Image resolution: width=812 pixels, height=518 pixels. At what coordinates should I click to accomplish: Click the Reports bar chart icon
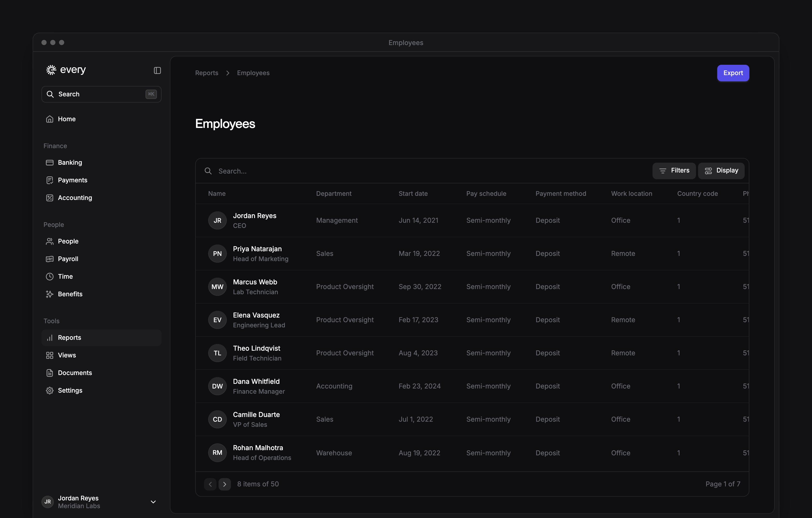49,337
